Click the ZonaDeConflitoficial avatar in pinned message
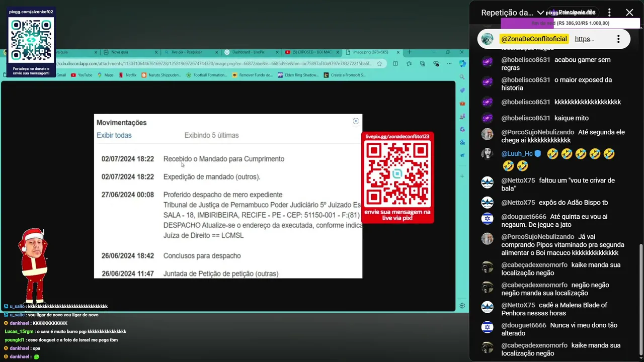The image size is (644, 362). pos(487,39)
